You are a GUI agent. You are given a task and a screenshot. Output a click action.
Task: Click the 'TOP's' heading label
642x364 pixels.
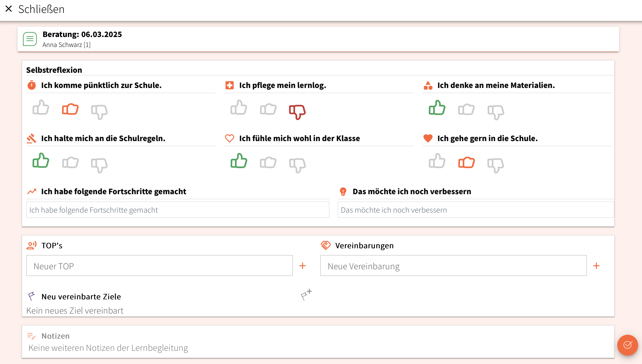[52, 246]
